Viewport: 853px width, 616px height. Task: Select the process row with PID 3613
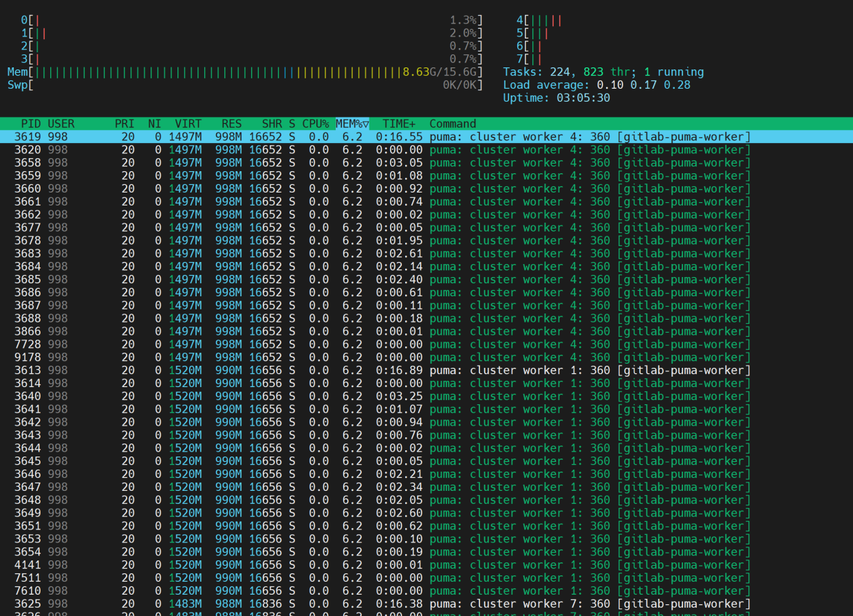click(x=28, y=371)
